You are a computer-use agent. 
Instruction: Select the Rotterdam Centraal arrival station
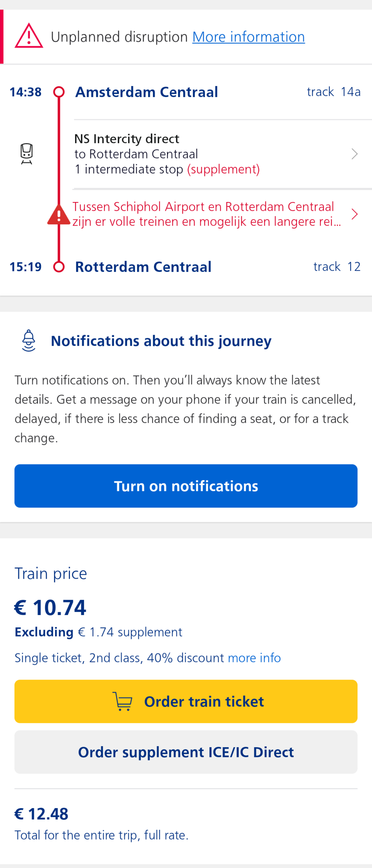(x=143, y=267)
